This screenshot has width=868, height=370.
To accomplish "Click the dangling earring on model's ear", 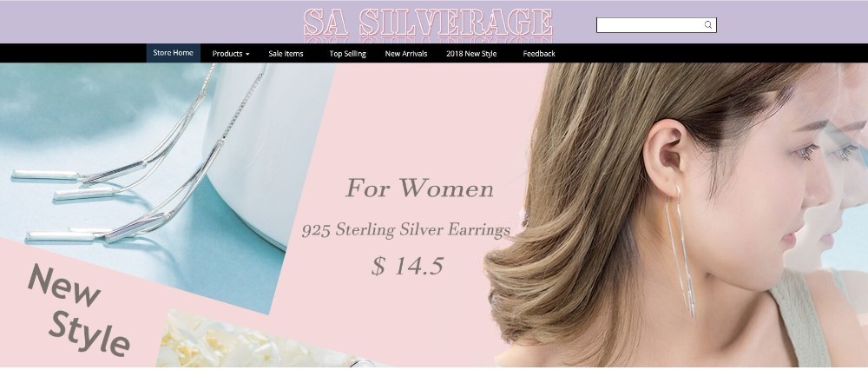I will click(681, 252).
